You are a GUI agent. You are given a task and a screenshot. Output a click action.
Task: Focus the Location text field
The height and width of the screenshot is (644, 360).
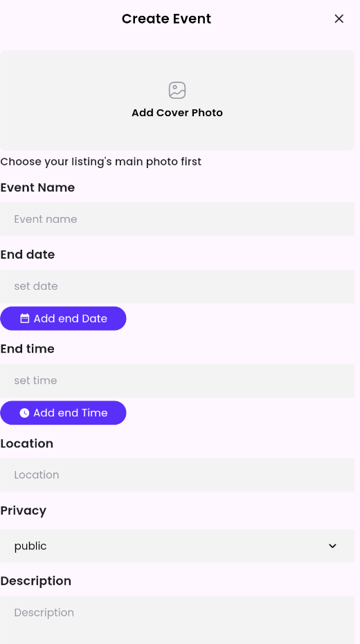[177, 475]
